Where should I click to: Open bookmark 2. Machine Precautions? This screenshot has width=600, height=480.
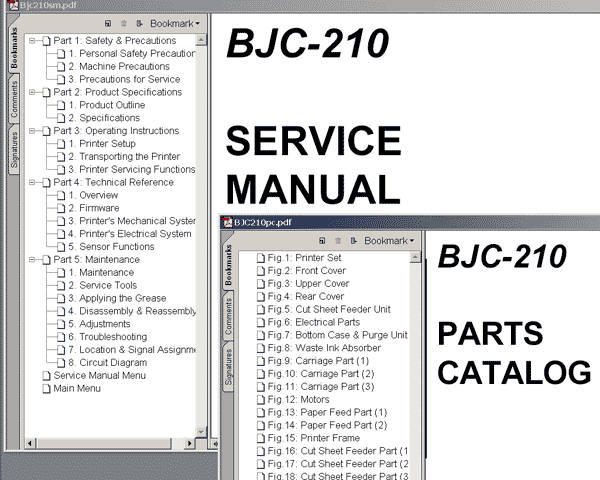point(119,66)
